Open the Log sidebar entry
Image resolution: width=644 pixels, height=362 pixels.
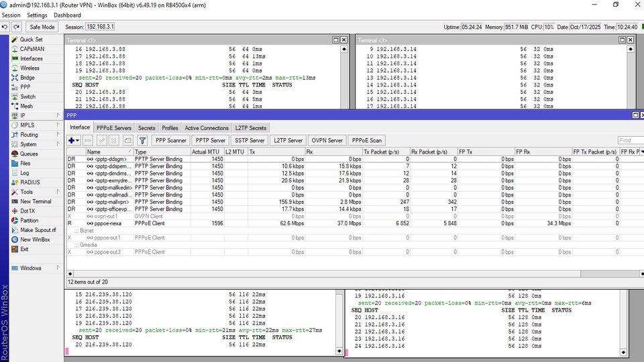(x=25, y=173)
